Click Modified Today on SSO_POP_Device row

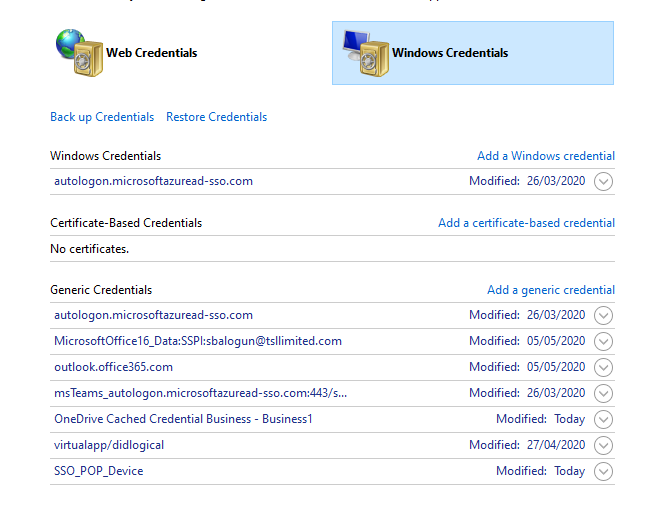tap(541, 471)
